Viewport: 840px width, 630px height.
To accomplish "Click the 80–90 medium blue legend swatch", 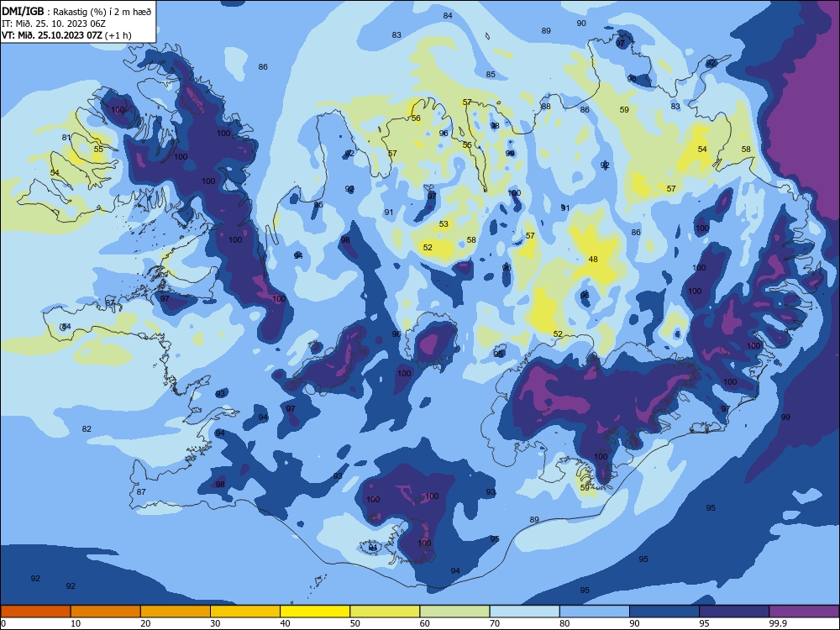I will point(595,612).
